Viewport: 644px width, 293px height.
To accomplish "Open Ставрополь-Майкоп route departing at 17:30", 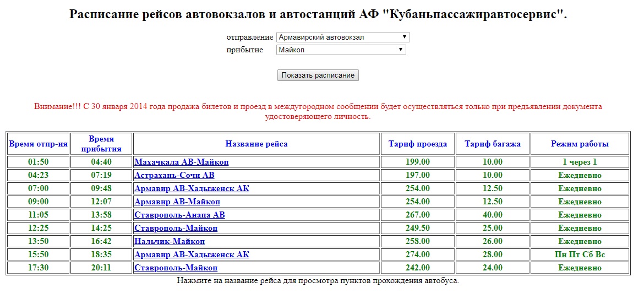I will 176,268.
